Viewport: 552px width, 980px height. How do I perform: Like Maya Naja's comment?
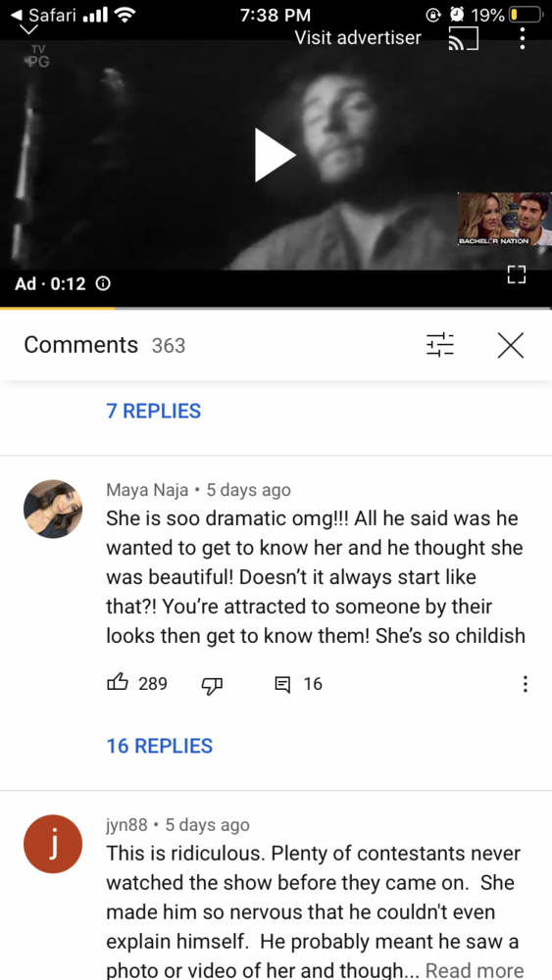[x=119, y=684]
